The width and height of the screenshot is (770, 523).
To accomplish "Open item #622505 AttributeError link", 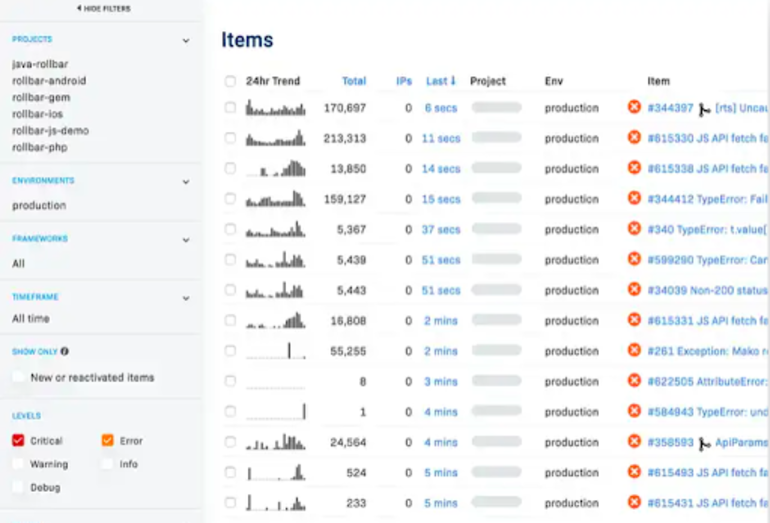I will 707,382.
